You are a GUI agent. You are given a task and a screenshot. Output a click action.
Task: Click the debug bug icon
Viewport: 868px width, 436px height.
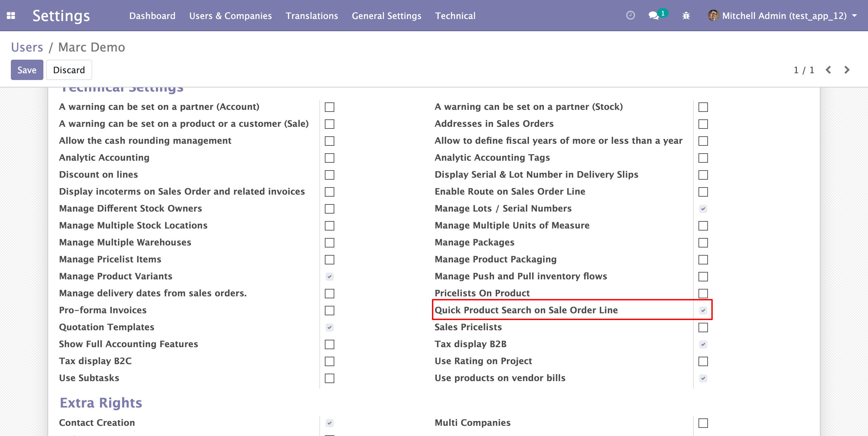coord(686,16)
